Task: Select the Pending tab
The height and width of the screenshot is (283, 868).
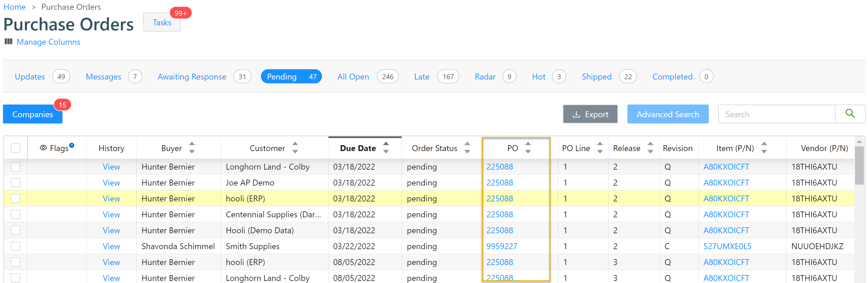Action: click(x=291, y=77)
